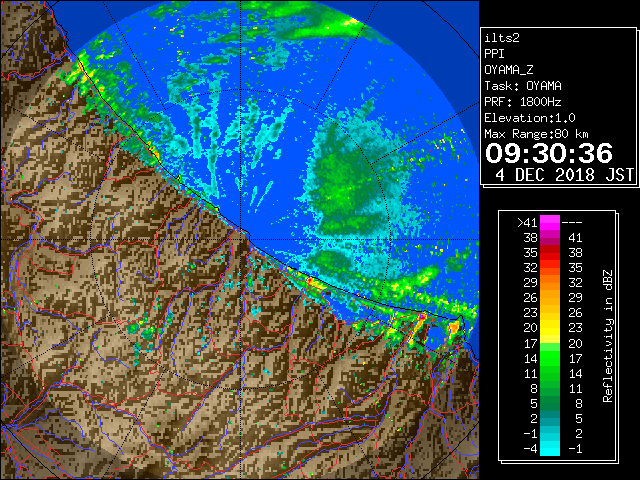Click the Max Range:80 km line
640x480 pixels.
coord(536,134)
